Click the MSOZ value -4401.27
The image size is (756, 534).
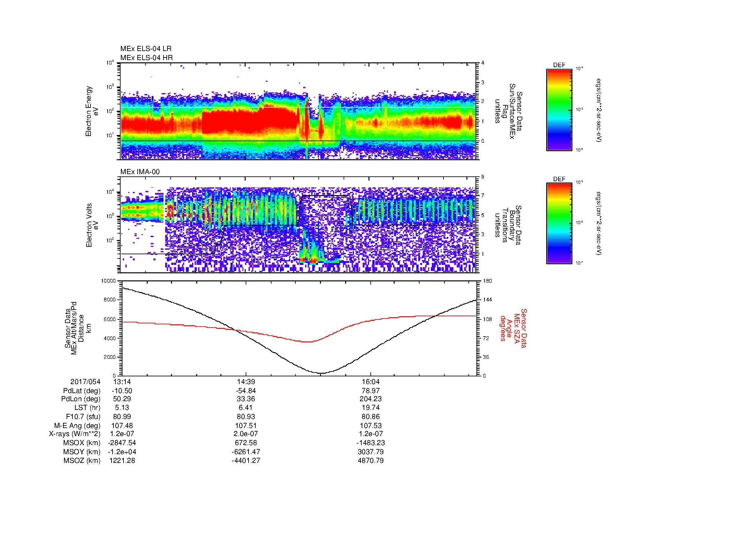pos(246,461)
